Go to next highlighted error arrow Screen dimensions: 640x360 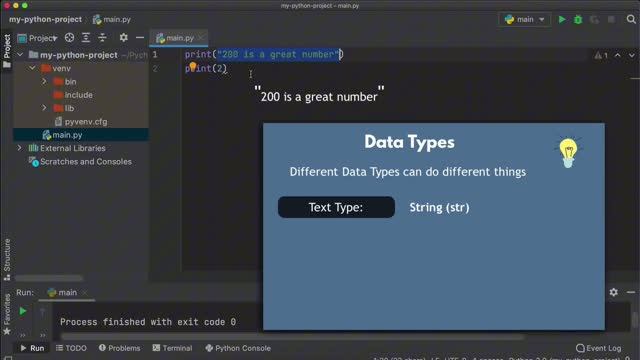632,55
